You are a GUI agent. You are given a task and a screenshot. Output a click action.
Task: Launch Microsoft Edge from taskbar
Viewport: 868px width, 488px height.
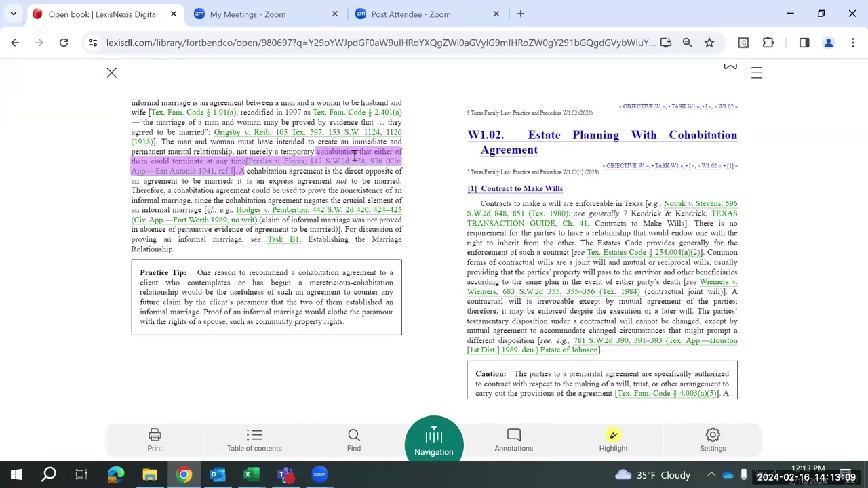116,474
